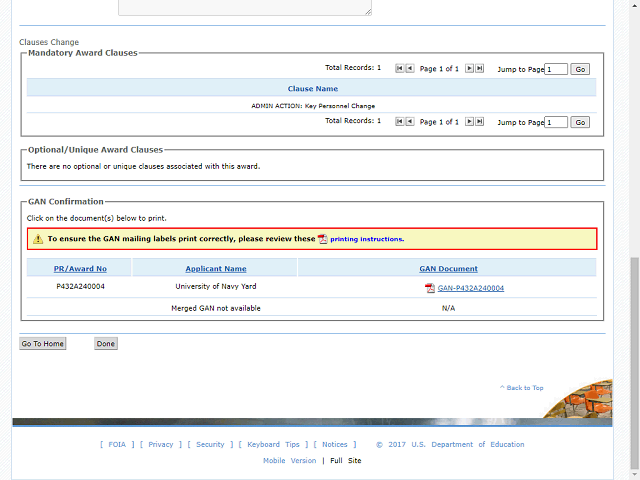Click the Back to Top link
Screen dimensions: 640x480
click(522, 388)
